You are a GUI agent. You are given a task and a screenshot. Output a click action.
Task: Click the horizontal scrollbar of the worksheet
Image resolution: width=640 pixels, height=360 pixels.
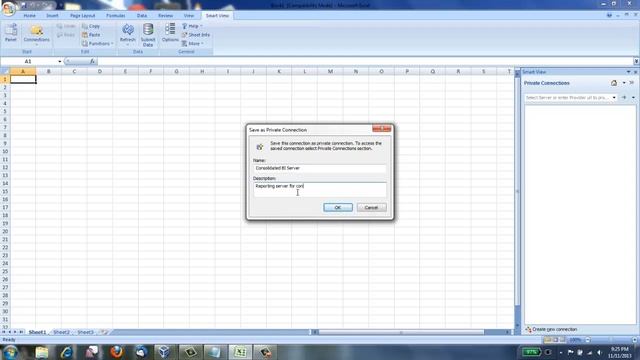click(x=401, y=332)
